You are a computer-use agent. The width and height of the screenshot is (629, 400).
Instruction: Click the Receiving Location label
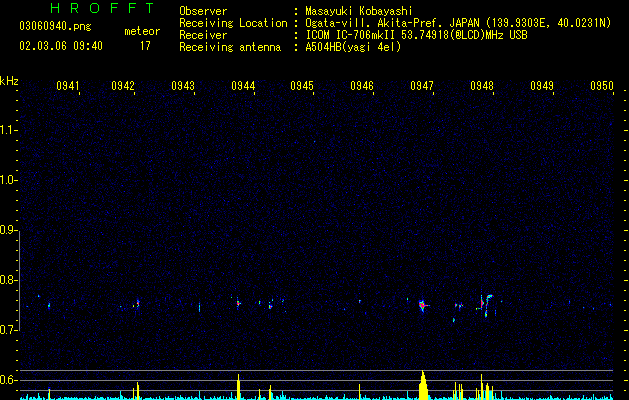click(x=233, y=23)
